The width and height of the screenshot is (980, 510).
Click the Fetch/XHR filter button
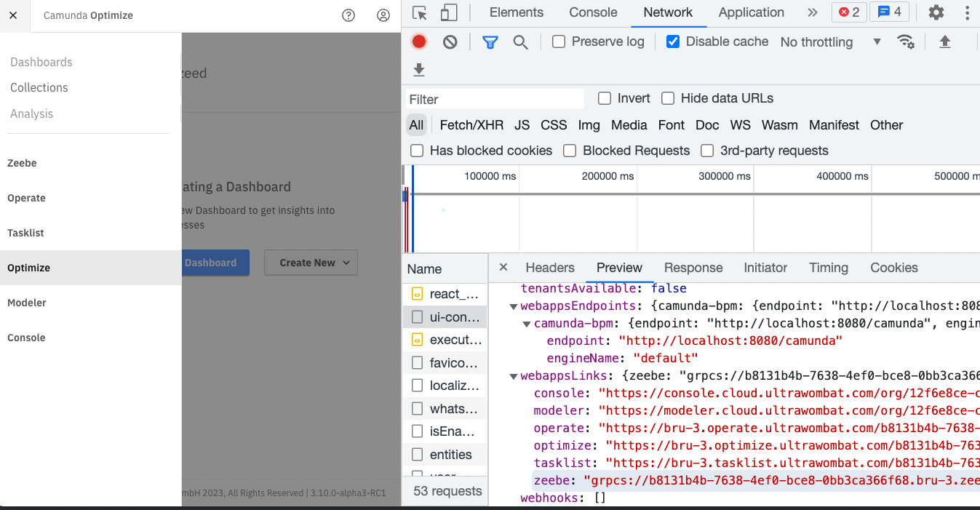click(x=471, y=125)
